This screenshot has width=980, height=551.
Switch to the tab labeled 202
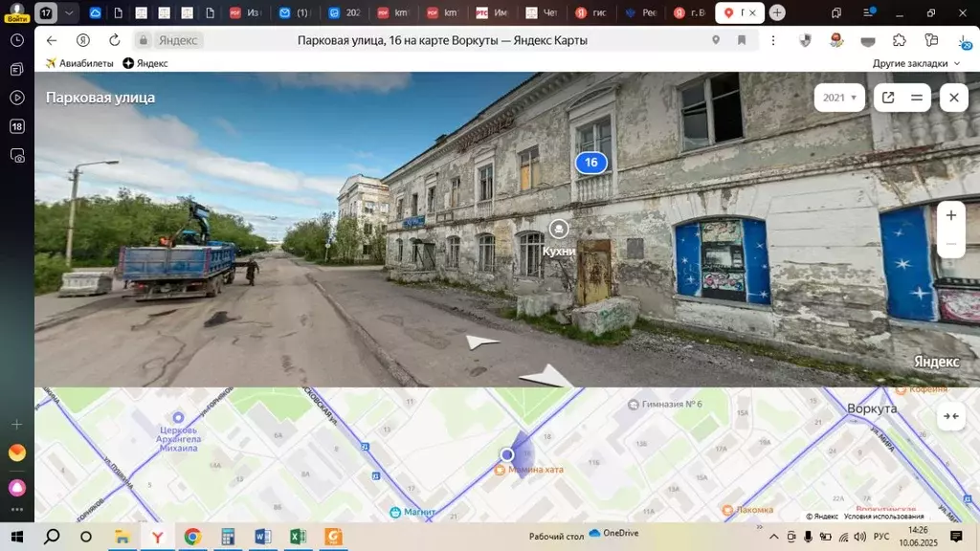click(345, 12)
